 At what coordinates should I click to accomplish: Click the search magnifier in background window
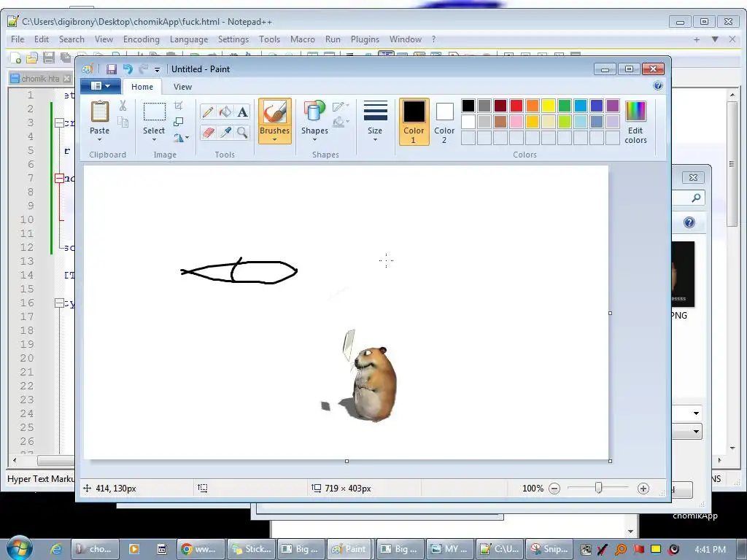point(696,198)
